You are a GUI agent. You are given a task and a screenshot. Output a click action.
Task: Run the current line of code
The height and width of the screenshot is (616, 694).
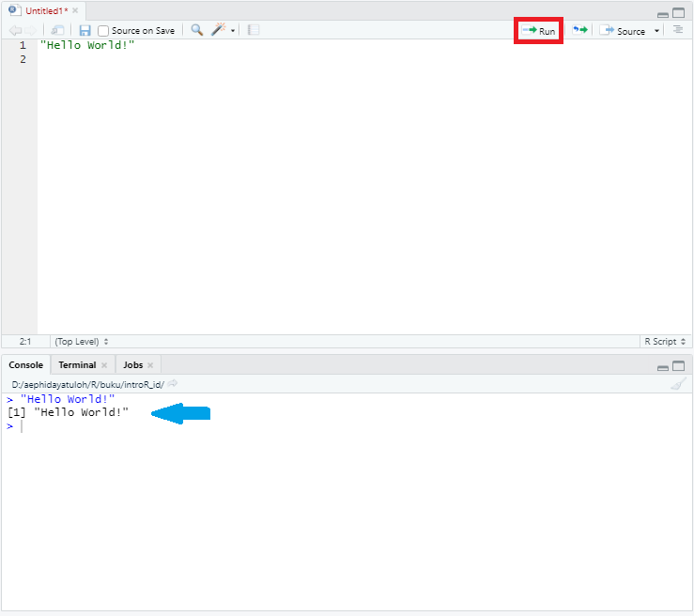[538, 31]
